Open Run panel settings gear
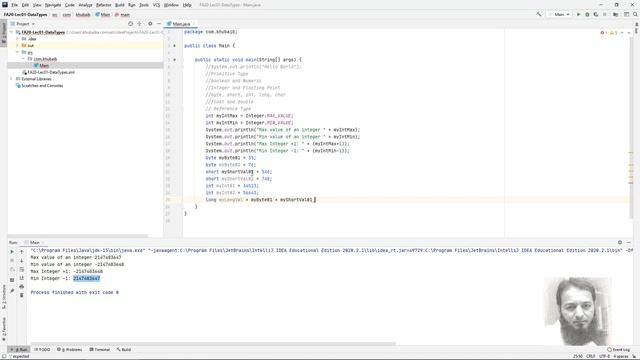The width and height of the screenshot is (640, 360). click(x=620, y=242)
